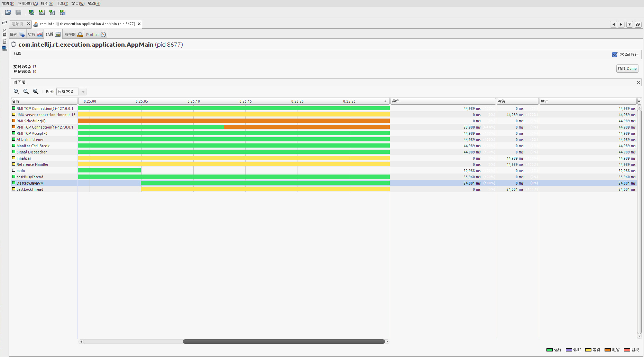Click the orange state icon of RMI Scheduler(0)
This screenshot has width=644, height=357.
[14, 121]
